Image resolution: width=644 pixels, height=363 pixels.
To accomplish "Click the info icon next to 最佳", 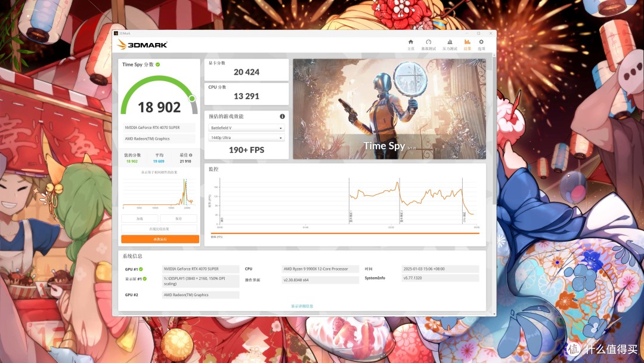I will [x=191, y=155].
